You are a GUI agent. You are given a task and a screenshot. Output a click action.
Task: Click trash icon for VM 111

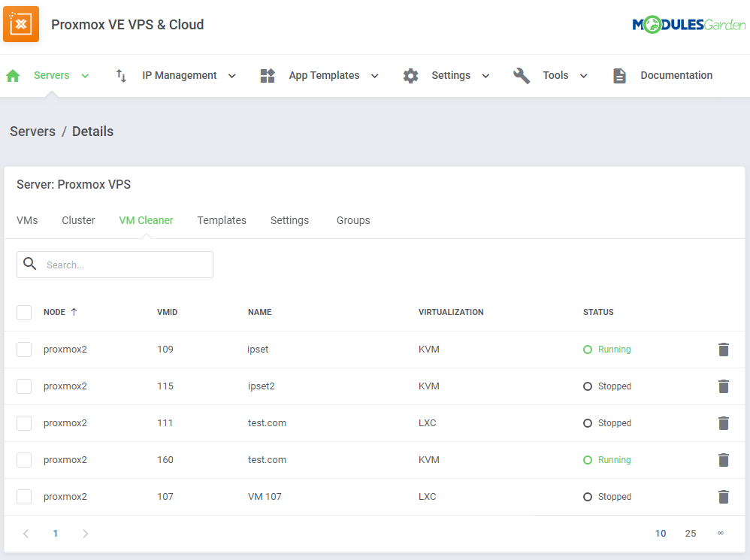[724, 423]
